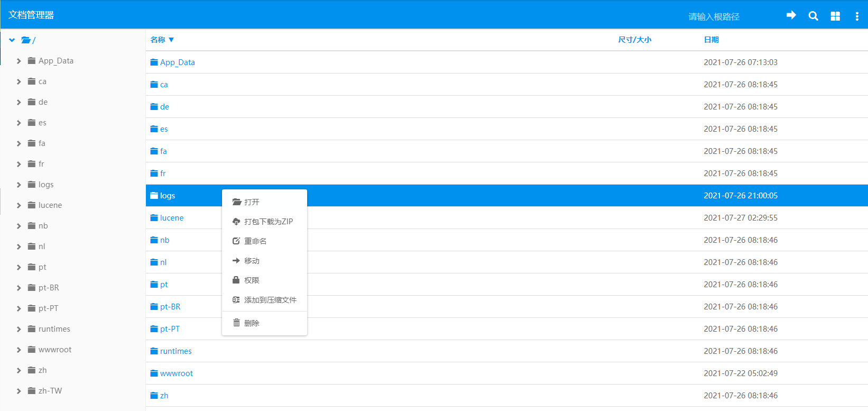Click the trash icon for delete
The height and width of the screenshot is (411, 868).
coord(236,323)
